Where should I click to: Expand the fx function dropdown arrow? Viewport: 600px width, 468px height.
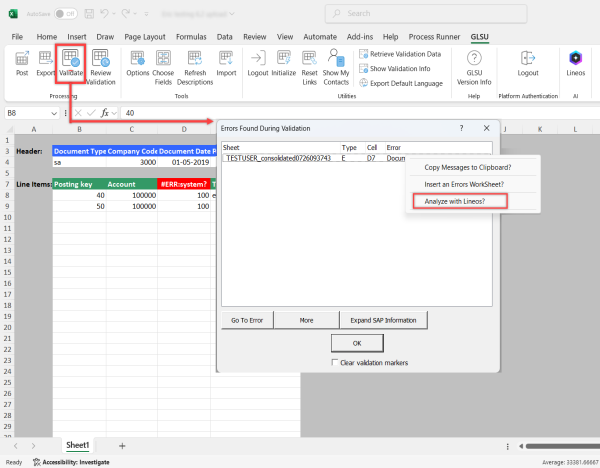pos(114,113)
